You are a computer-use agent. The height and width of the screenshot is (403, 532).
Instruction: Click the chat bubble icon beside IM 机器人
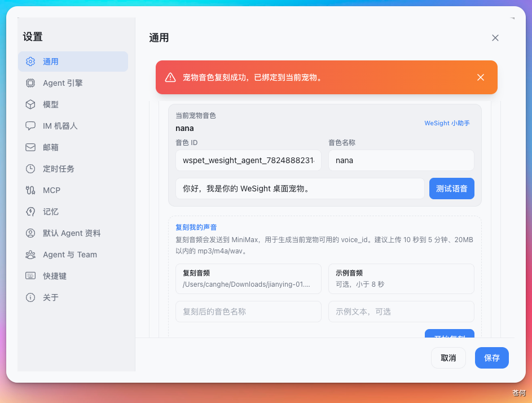pyautogui.click(x=30, y=126)
